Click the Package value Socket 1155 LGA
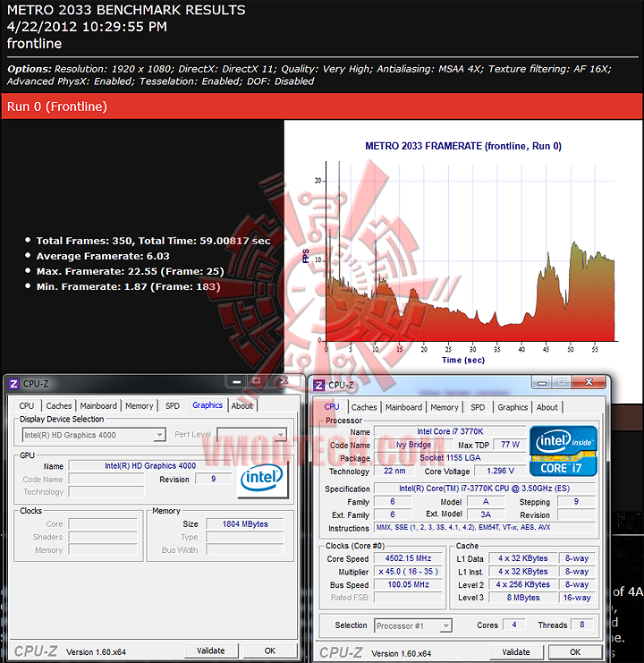 pos(450,458)
